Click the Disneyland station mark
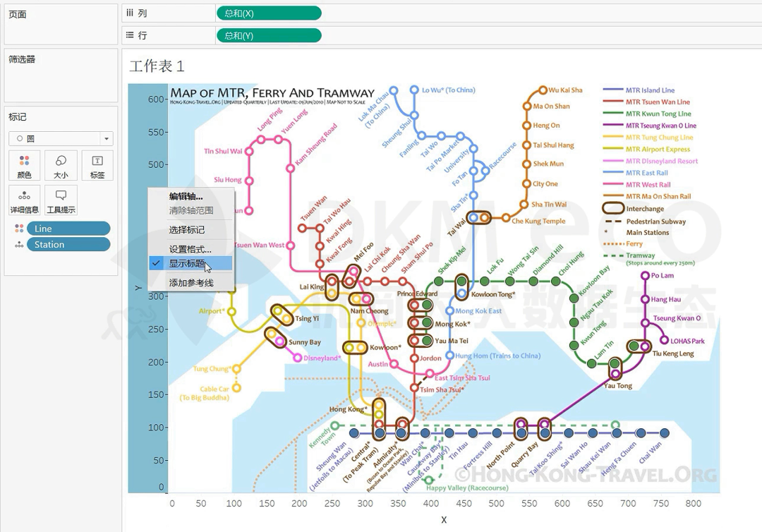The image size is (762, 532). (x=298, y=358)
